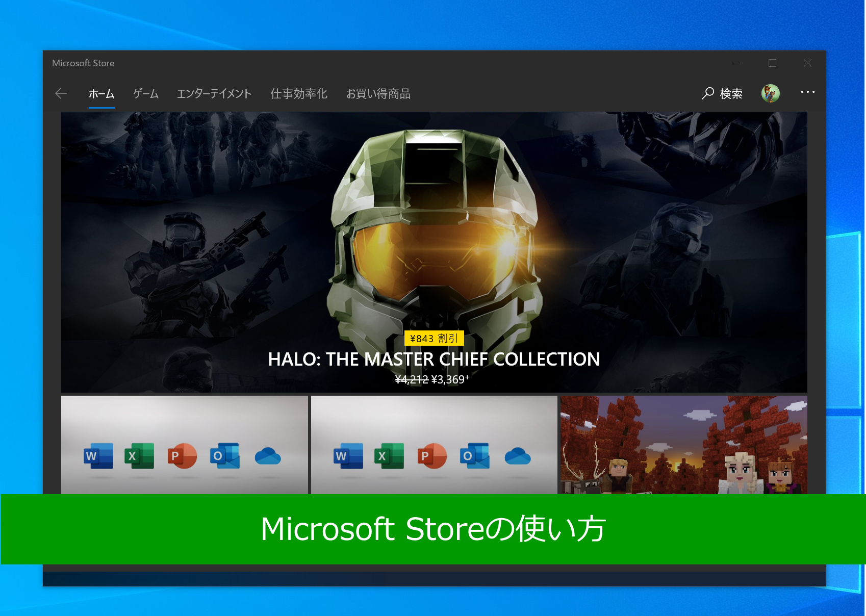Open the Minecraft tile with red trees
866x616 pixels.
pos(684,445)
